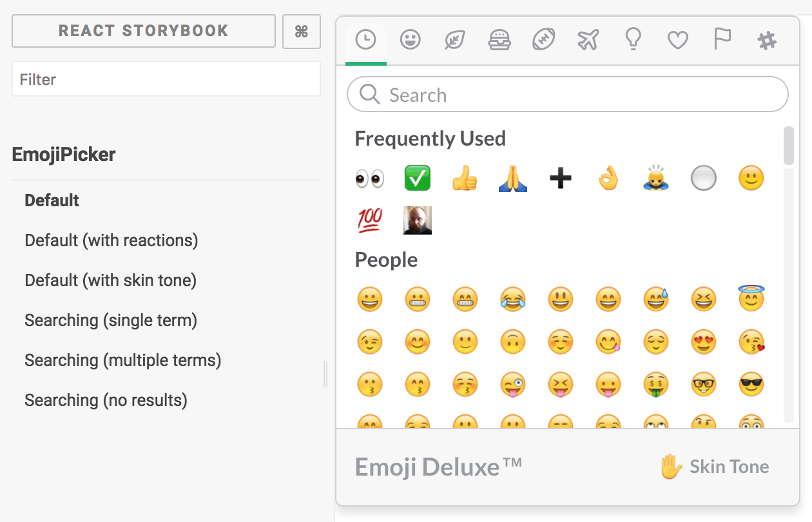This screenshot has width=812, height=522.
Task: Open the flag category icon
Action: click(x=722, y=41)
